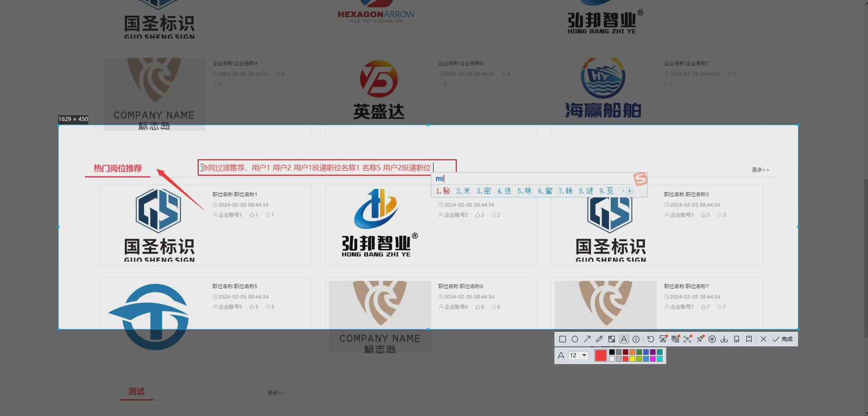Click the 测试 section heading
The image size is (868, 416).
click(x=136, y=391)
